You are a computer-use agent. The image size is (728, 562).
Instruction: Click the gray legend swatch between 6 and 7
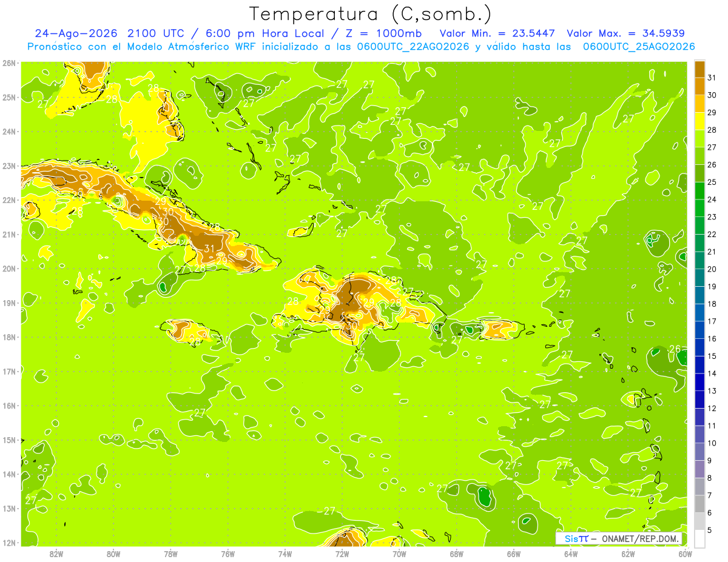click(700, 504)
